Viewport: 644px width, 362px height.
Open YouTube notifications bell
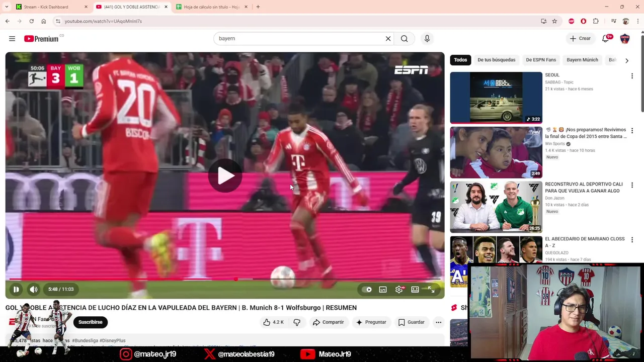point(607,38)
